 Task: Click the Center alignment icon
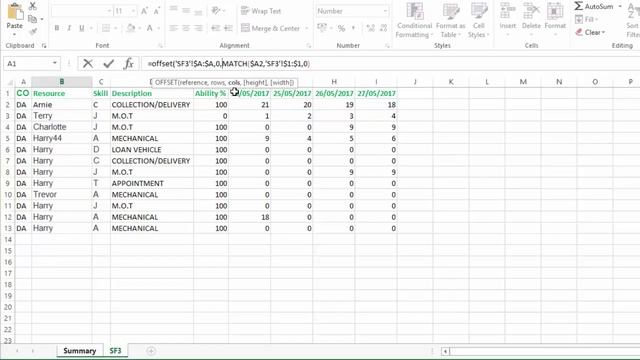186,28
